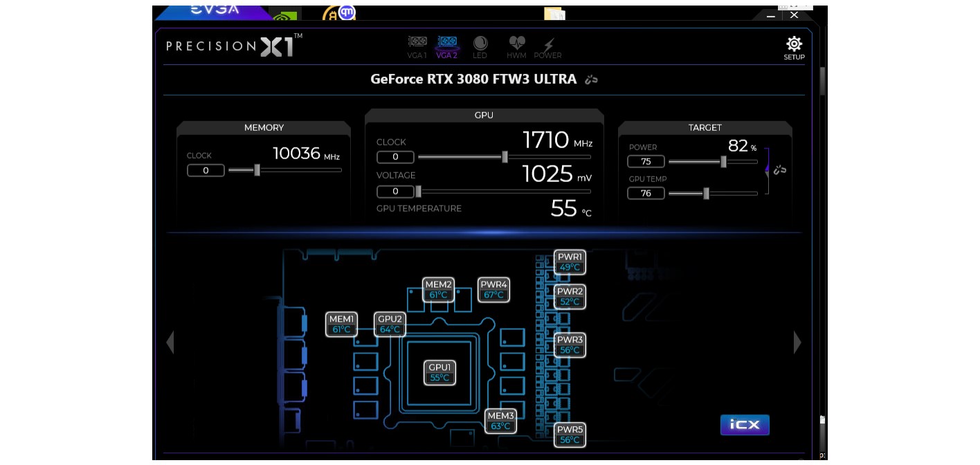Select the MEM2 temperature sensor
The height and width of the screenshot is (465, 980).
[438, 289]
